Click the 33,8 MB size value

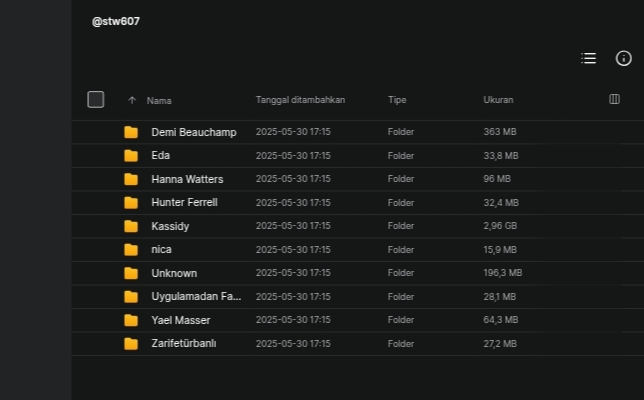[501, 156]
